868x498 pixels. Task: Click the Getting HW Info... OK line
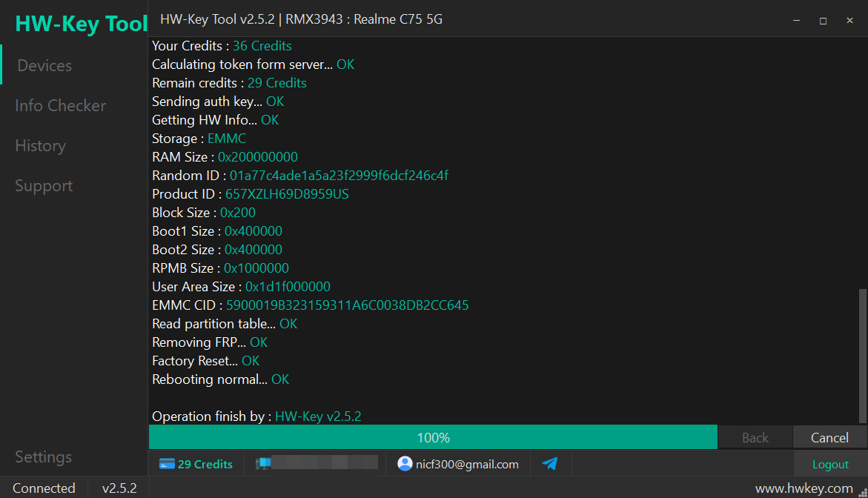pos(216,120)
